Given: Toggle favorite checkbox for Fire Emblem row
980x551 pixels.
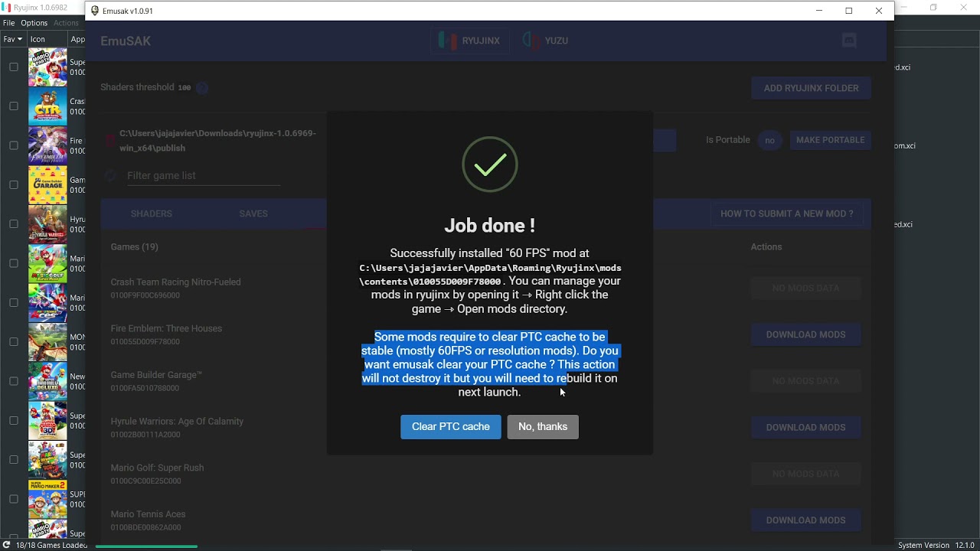Looking at the screenshot, I should (14, 145).
